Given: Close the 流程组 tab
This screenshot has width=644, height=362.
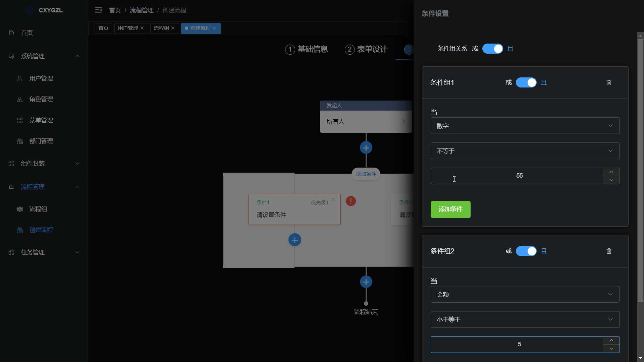Looking at the screenshot, I should coord(173,28).
